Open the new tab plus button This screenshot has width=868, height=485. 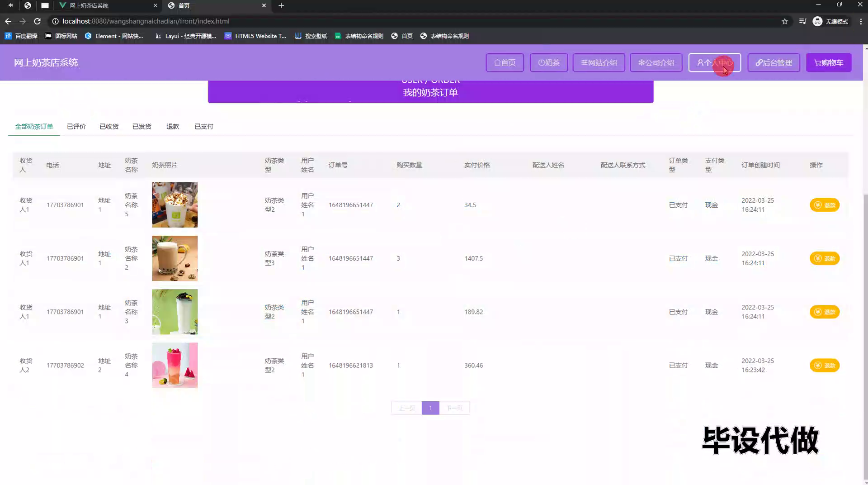281,5
